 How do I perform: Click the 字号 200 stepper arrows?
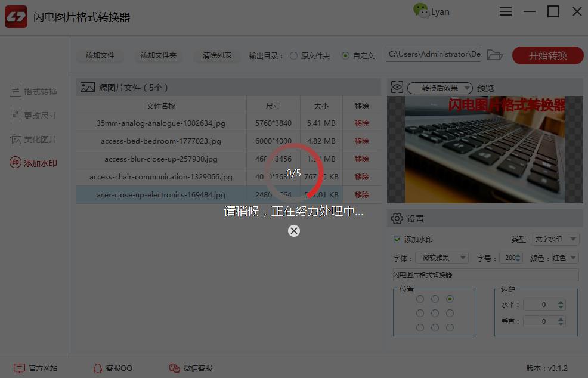(518, 258)
